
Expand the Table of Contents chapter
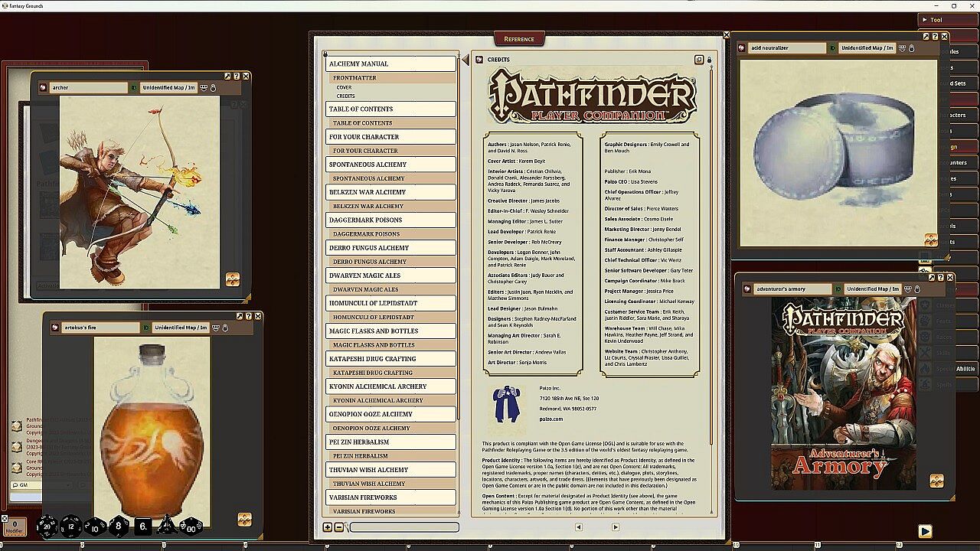[x=390, y=109]
